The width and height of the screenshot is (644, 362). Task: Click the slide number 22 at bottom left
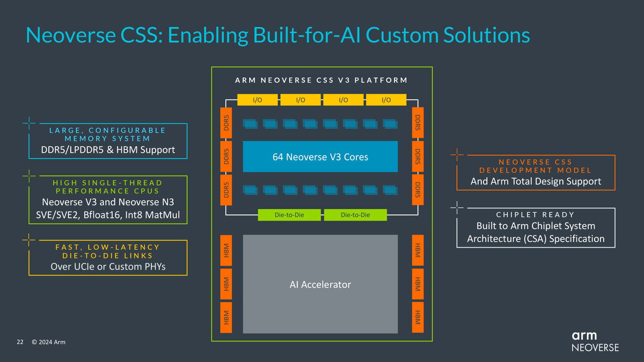[x=19, y=342]
